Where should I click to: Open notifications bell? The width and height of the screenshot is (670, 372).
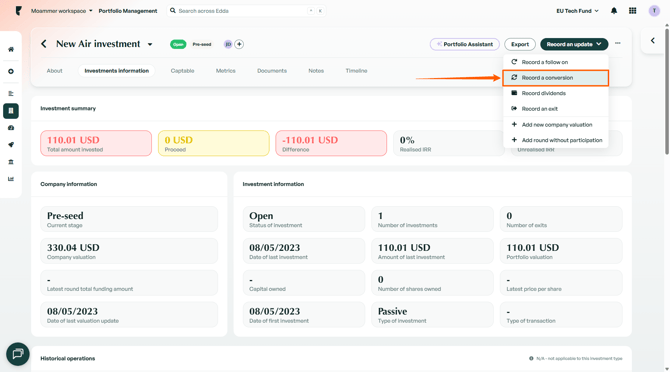(x=614, y=11)
